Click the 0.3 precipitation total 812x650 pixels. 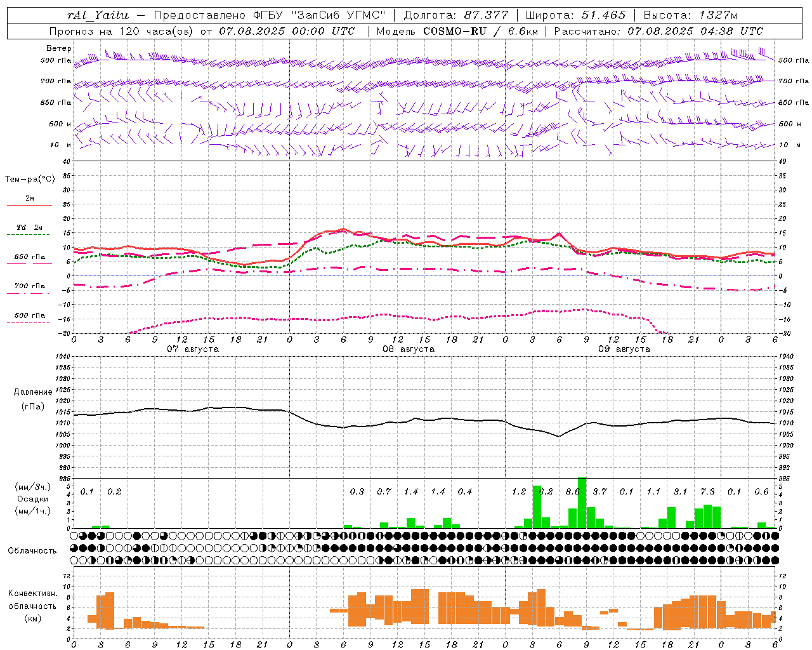357,492
